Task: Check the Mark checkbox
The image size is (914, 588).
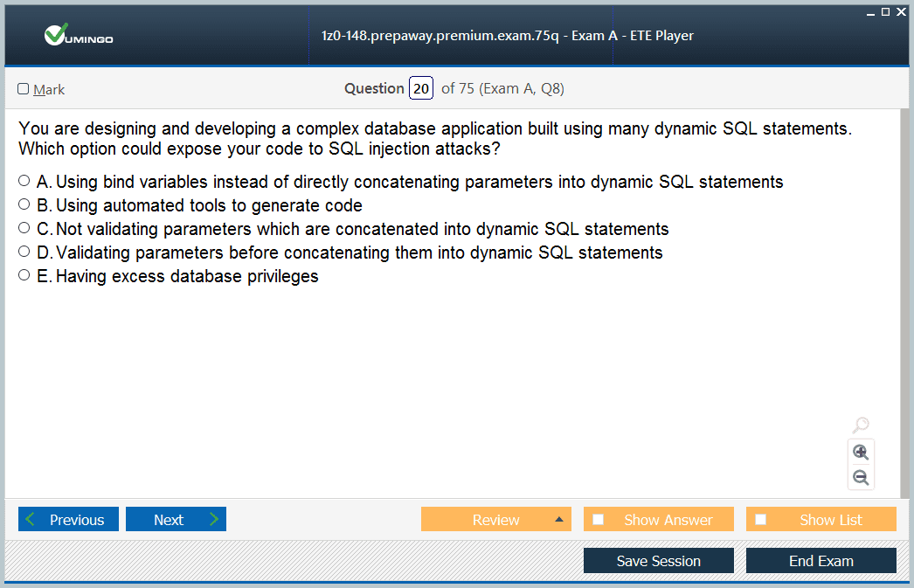Action: coord(24,88)
